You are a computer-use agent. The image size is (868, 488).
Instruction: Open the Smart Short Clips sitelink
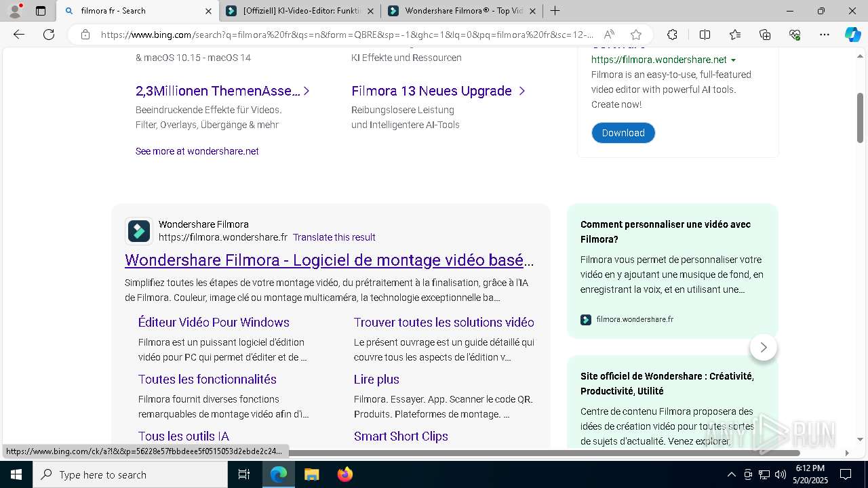point(401,436)
